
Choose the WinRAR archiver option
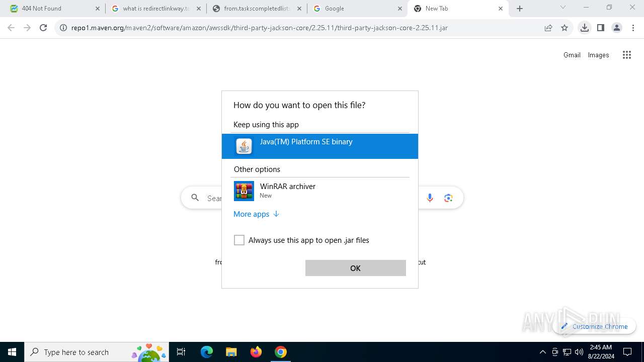click(x=319, y=191)
